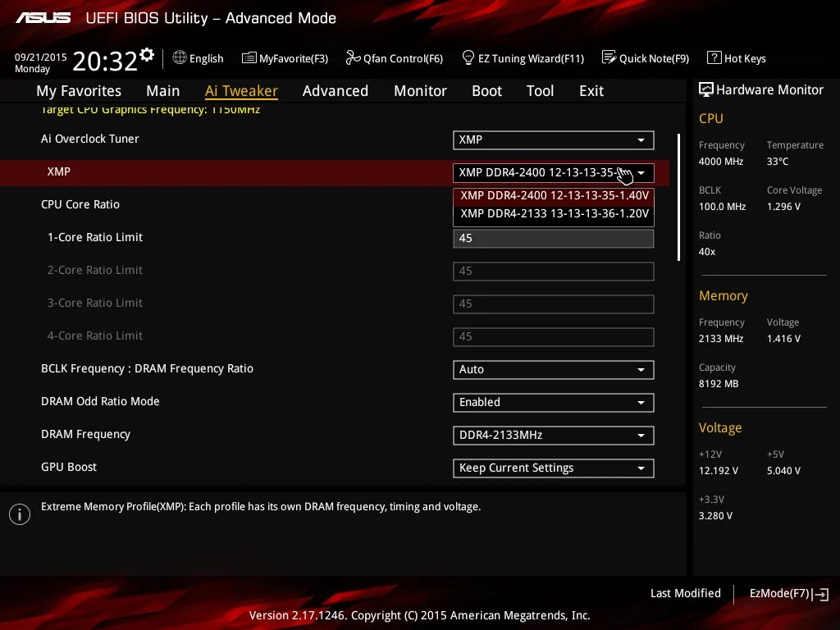
Task: Open BCLK Frequency DRAM Ratio dropdown
Action: click(554, 370)
